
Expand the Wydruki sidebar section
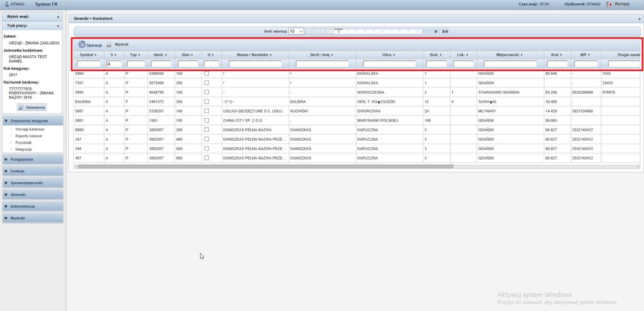(33, 218)
